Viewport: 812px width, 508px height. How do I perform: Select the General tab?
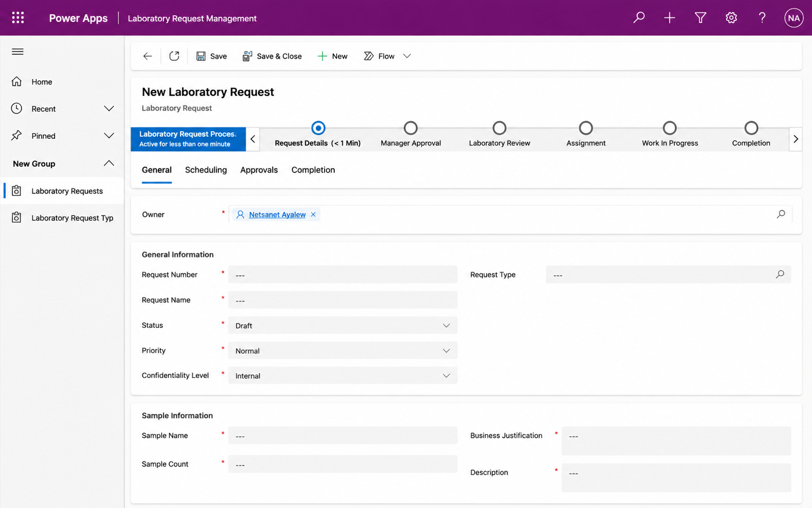pyautogui.click(x=157, y=170)
